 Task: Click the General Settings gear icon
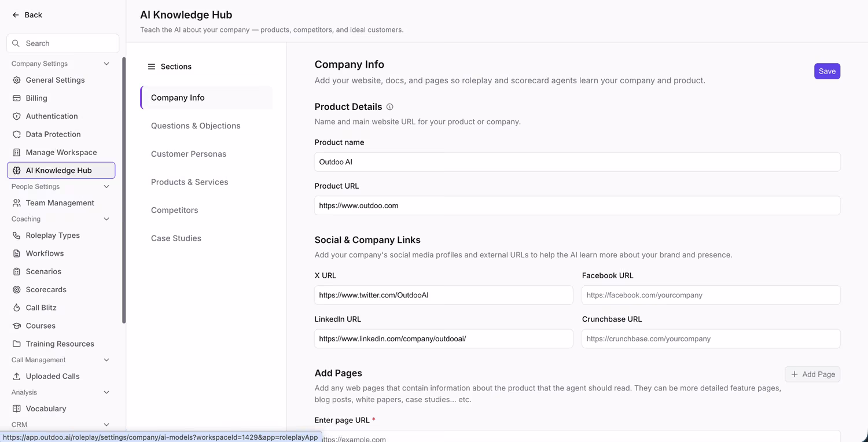click(16, 80)
